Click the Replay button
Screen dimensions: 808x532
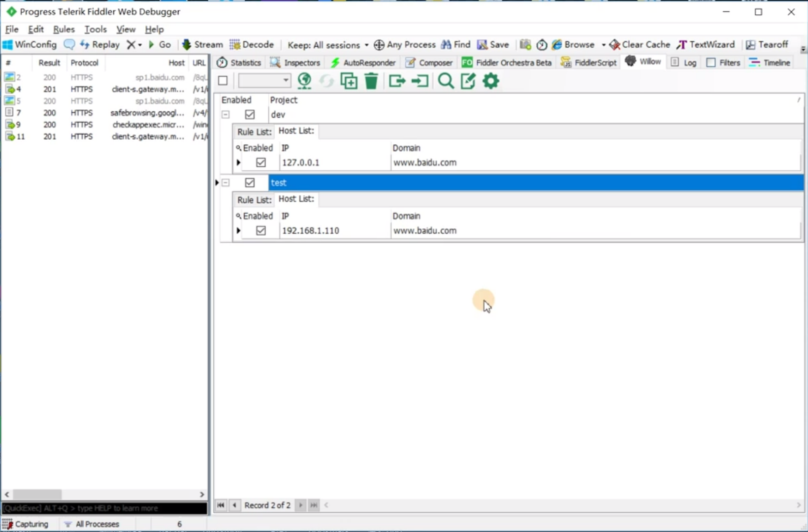(100, 45)
